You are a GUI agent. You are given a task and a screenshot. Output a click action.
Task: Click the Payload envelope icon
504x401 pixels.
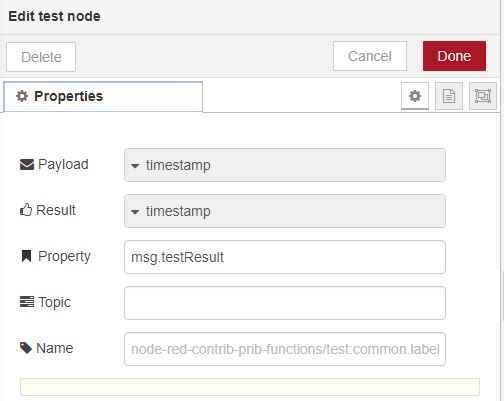click(x=27, y=165)
